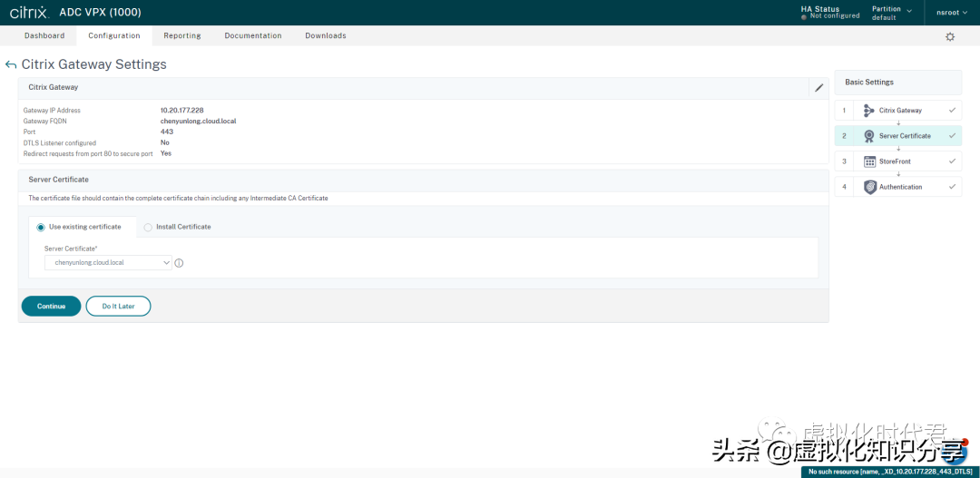The width and height of the screenshot is (980, 478).
Task: Go to step 1 Citrix Gateway
Action: pos(898,110)
